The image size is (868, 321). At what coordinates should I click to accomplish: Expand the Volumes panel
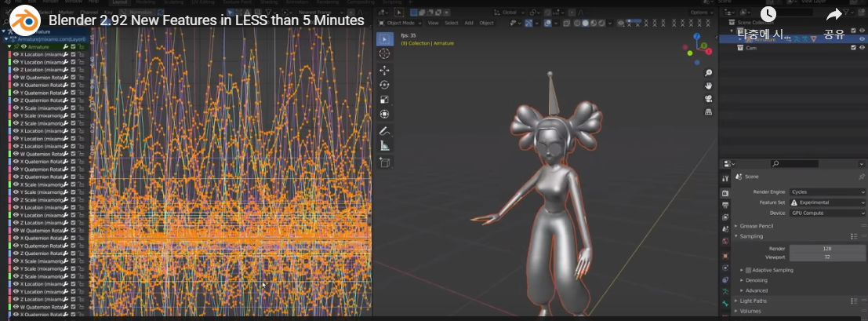point(750,311)
